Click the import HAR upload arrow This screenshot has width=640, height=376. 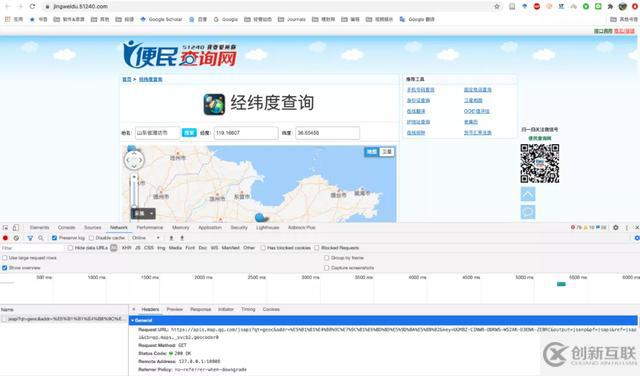coord(171,238)
